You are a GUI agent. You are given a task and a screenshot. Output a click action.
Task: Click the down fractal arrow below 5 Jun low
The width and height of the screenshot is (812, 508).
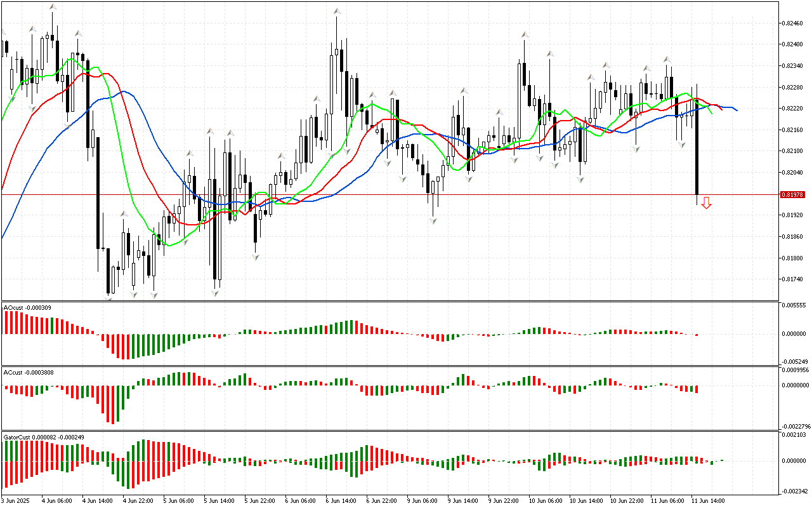[216, 293]
